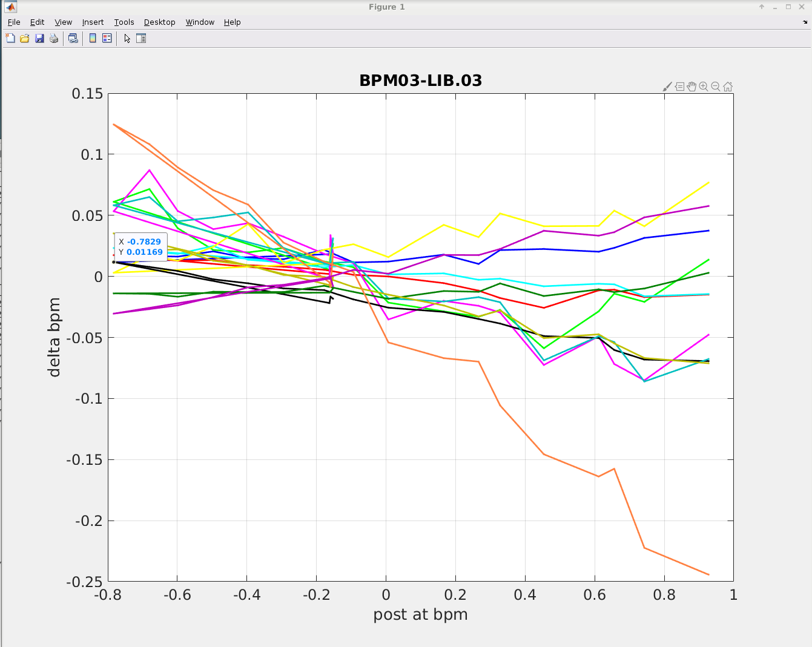Toggle Edit Plot arrow mode
The height and width of the screenshot is (647, 812).
click(x=127, y=38)
